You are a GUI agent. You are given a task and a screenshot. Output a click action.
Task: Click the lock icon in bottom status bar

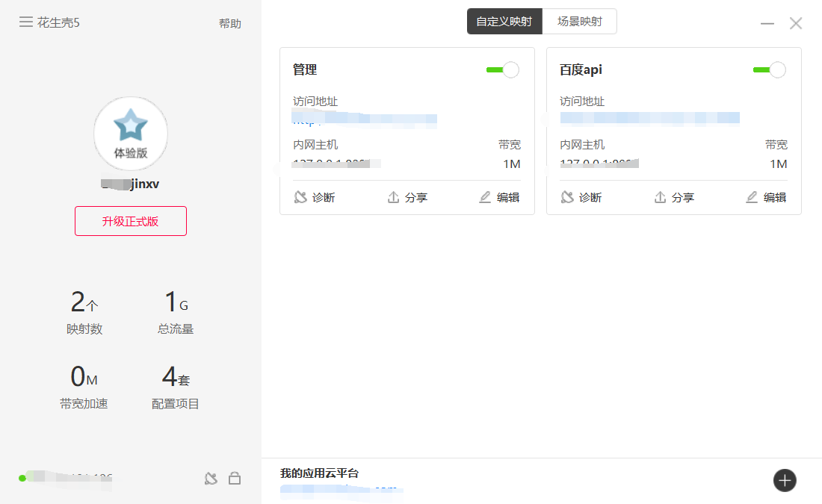pyautogui.click(x=235, y=479)
